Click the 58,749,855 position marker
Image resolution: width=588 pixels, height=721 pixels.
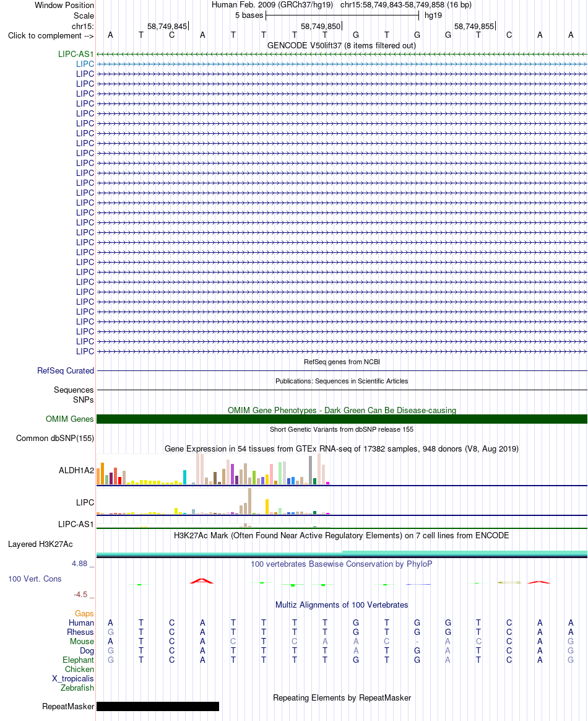click(x=474, y=27)
